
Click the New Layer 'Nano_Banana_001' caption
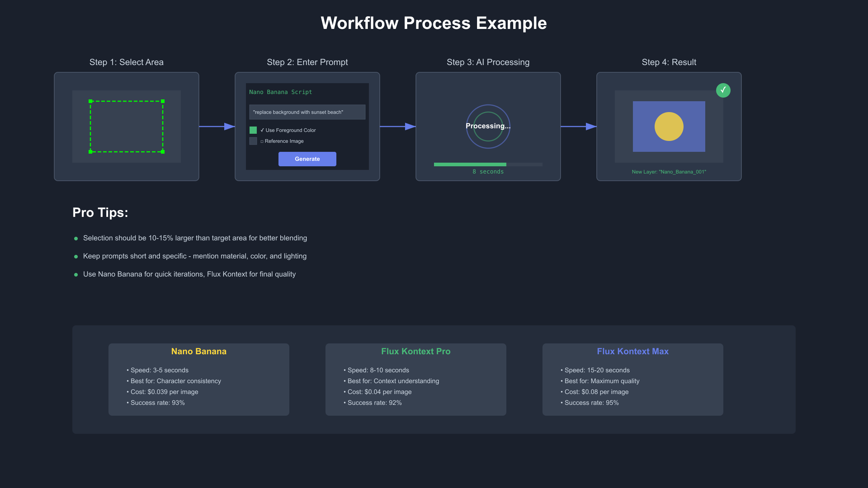click(x=669, y=172)
